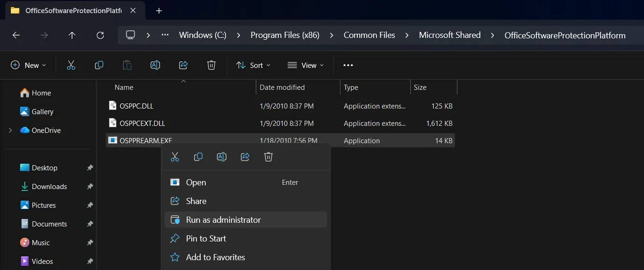Open Home in the navigation pane
Viewport: 644px width, 270px height.
[36, 93]
